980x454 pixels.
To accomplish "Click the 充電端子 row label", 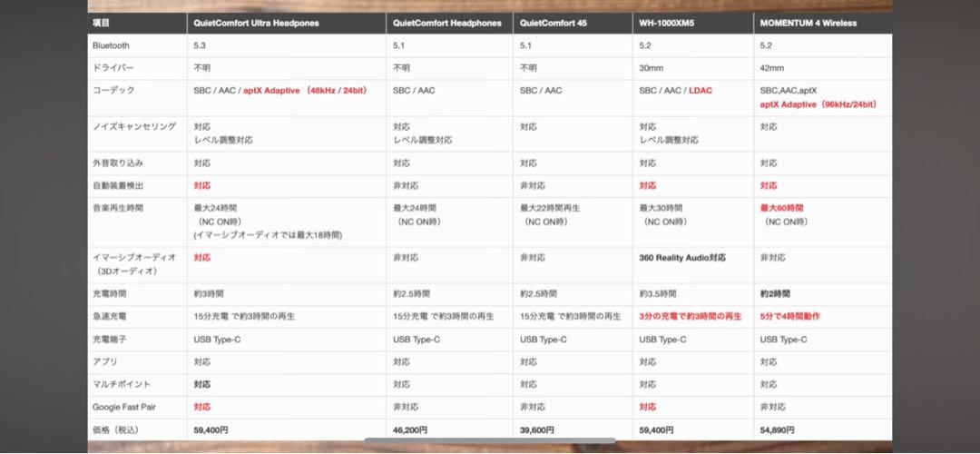I will click(x=110, y=340).
